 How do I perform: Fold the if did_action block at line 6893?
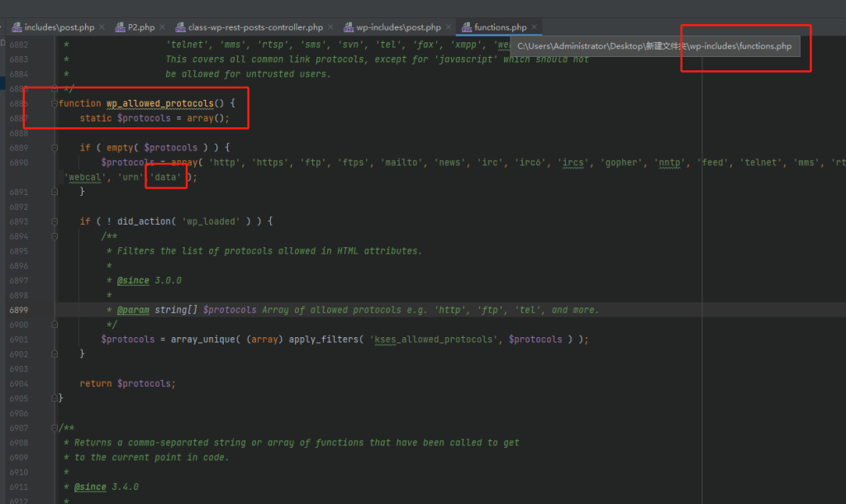(x=54, y=221)
